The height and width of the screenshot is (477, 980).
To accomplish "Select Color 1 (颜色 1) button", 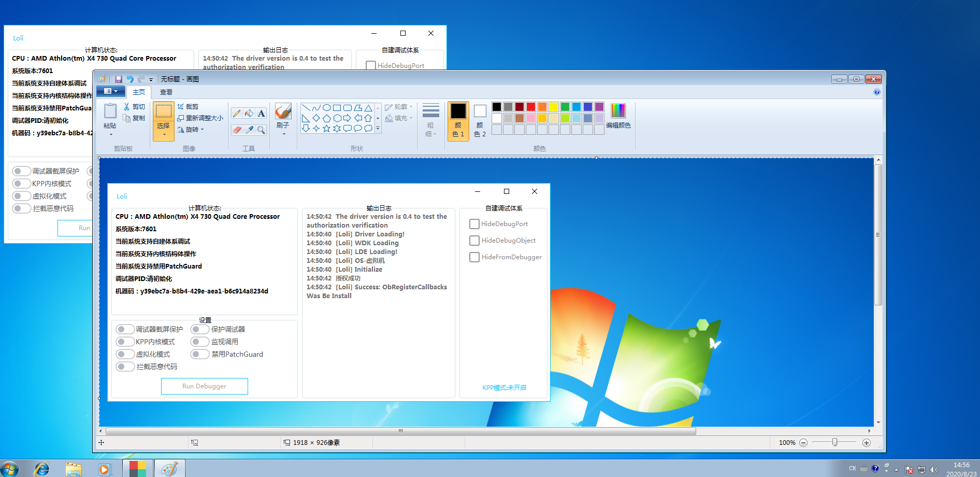I will 458,121.
